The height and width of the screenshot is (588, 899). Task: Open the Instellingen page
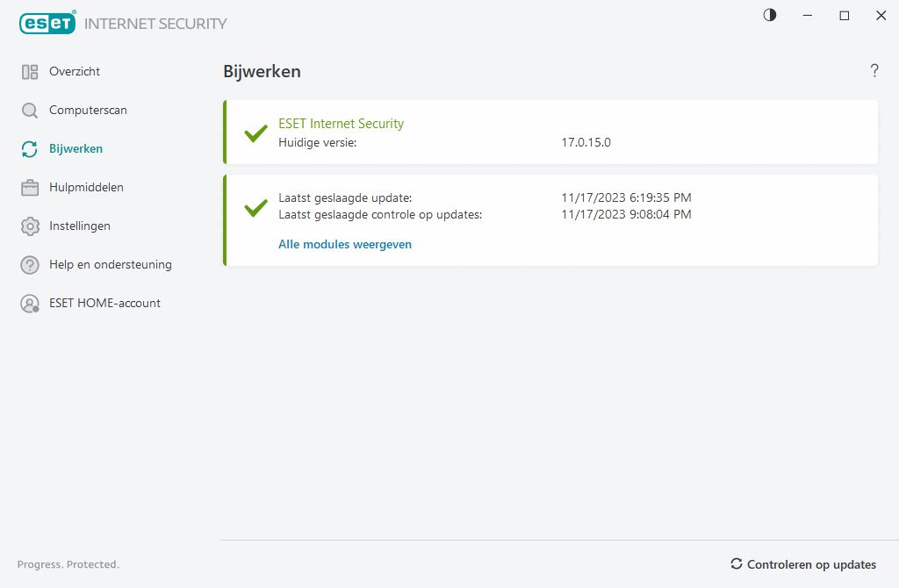point(80,226)
